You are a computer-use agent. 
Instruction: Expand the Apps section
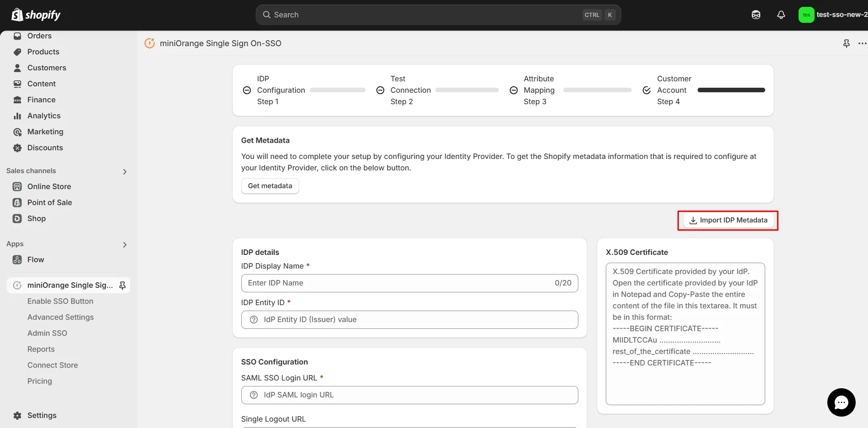point(125,244)
